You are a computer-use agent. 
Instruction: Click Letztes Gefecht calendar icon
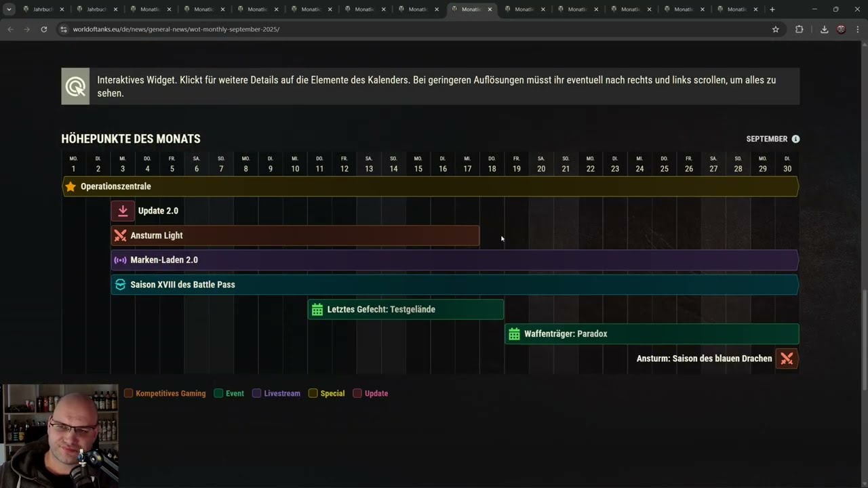point(317,310)
